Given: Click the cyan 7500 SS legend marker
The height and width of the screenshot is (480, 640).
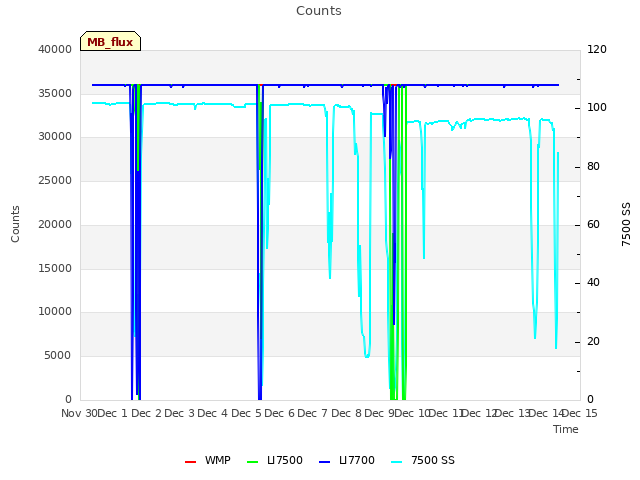Looking at the screenshot, I should (397, 462).
